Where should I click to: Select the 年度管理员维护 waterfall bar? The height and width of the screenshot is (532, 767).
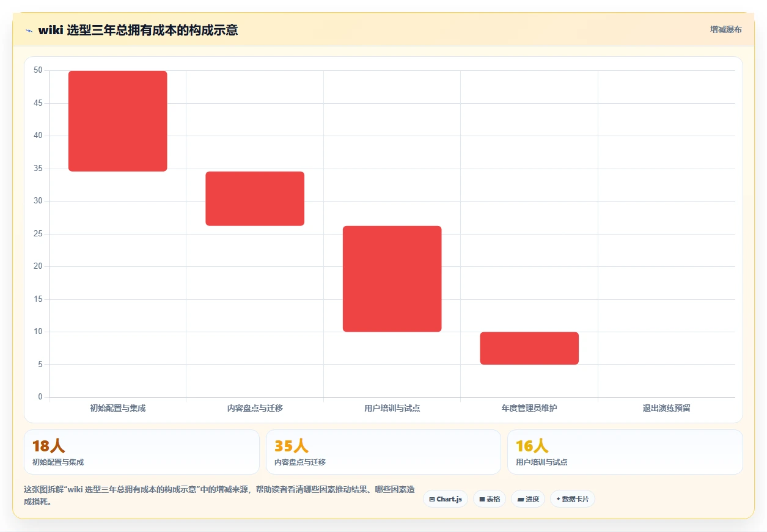point(529,348)
